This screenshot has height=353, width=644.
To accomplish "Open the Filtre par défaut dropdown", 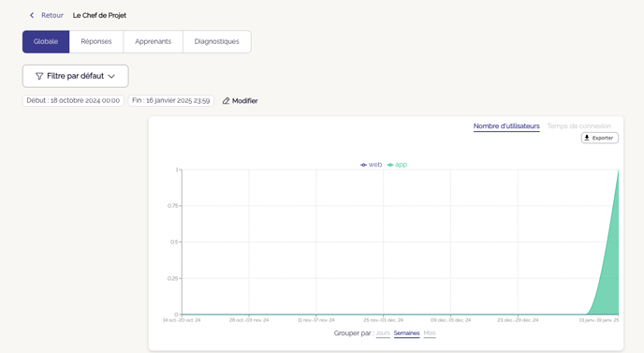I will click(76, 76).
